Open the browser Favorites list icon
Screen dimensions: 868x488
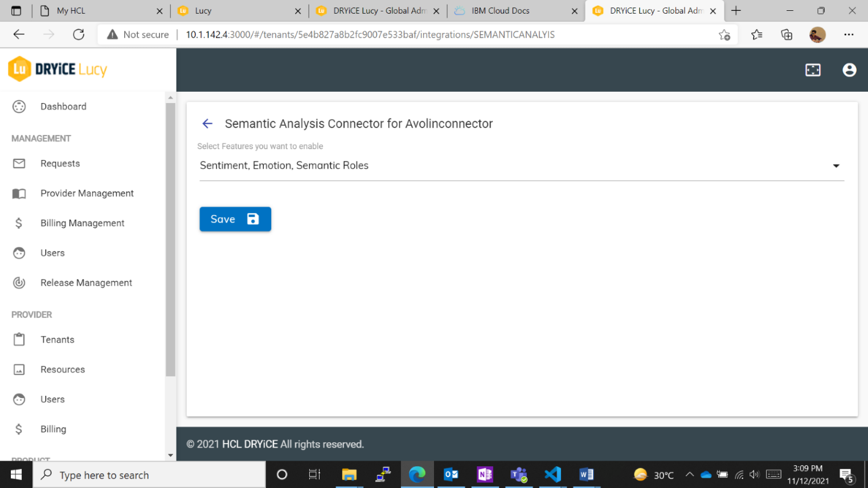[x=757, y=35]
